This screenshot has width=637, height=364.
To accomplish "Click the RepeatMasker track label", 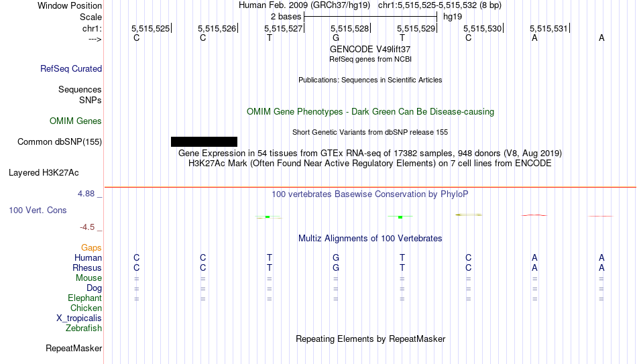I will pyautogui.click(x=74, y=348).
